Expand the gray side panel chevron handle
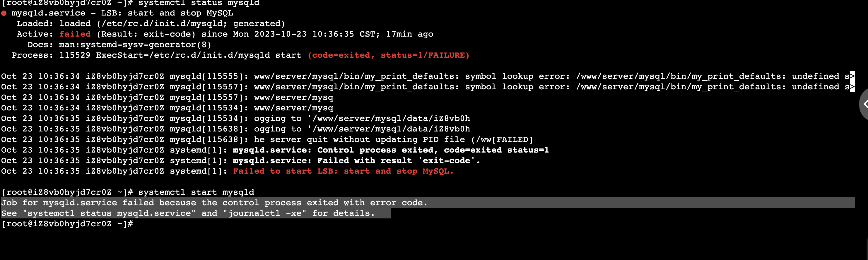This screenshot has height=260, width=868. (x=864, y=104)
